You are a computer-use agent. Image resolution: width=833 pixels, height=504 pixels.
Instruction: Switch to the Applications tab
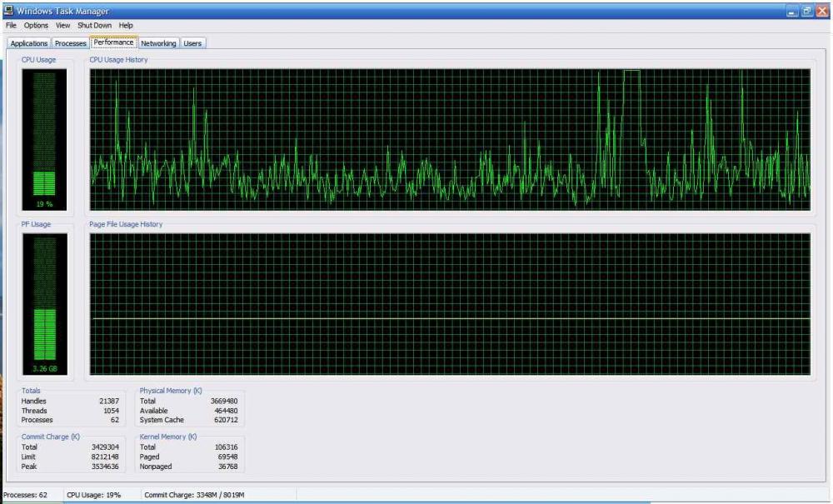pos(29,43)
